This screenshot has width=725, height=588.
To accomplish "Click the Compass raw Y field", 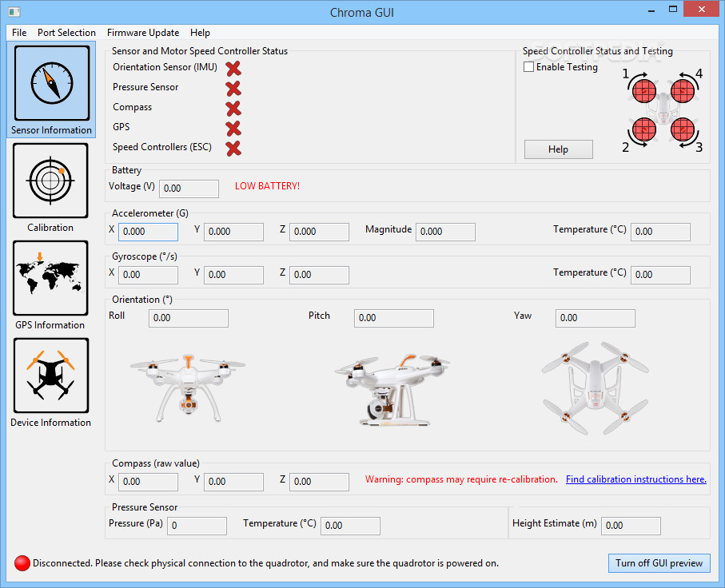I will pyautogui.click(x=233, y=482).
